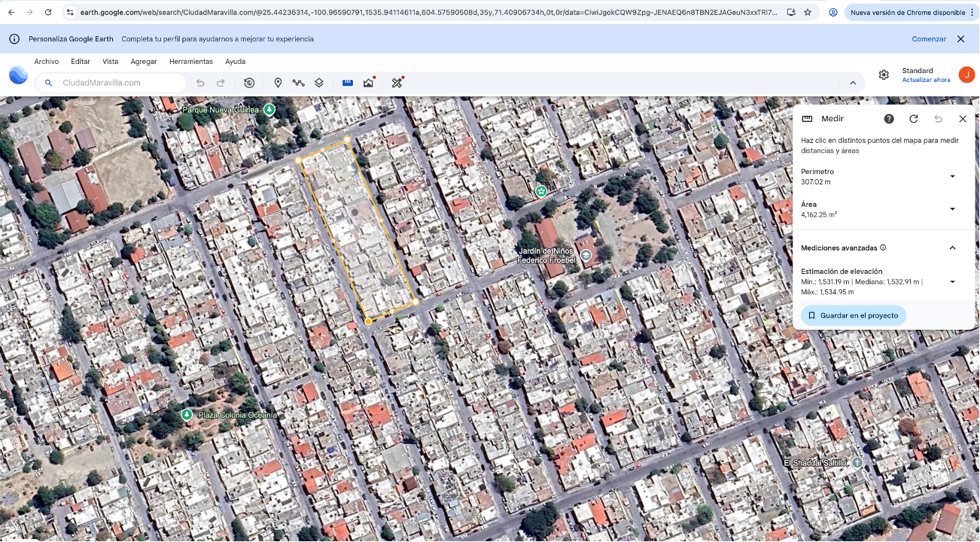Open the Área units dropdown
The width and height of the screenshot is (980, 542).
(952, 209)
